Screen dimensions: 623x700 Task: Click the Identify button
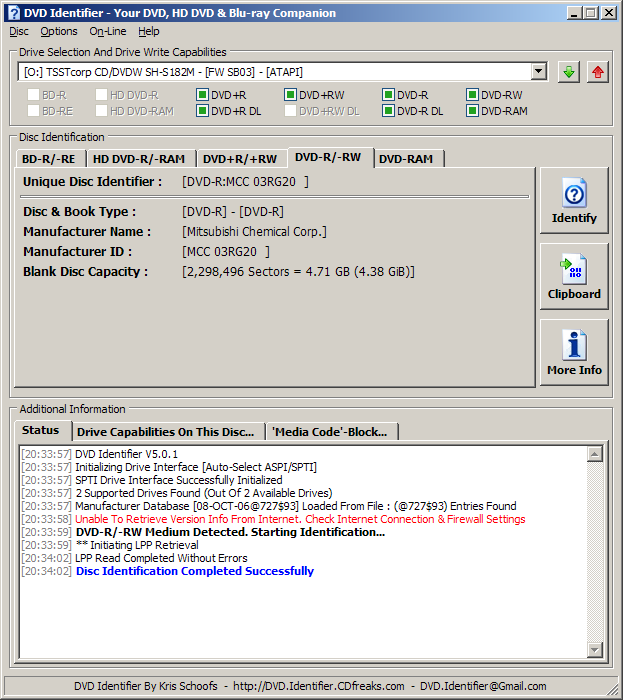click(x=574, y=200)
